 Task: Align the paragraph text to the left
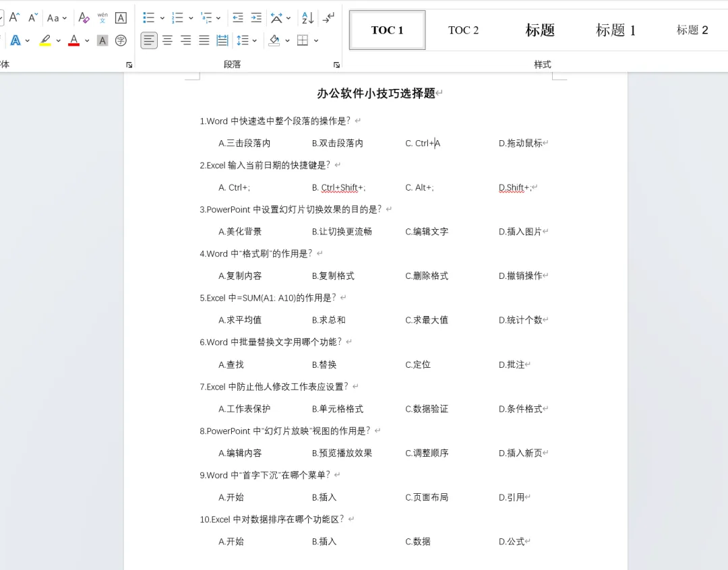click(148, 40)
